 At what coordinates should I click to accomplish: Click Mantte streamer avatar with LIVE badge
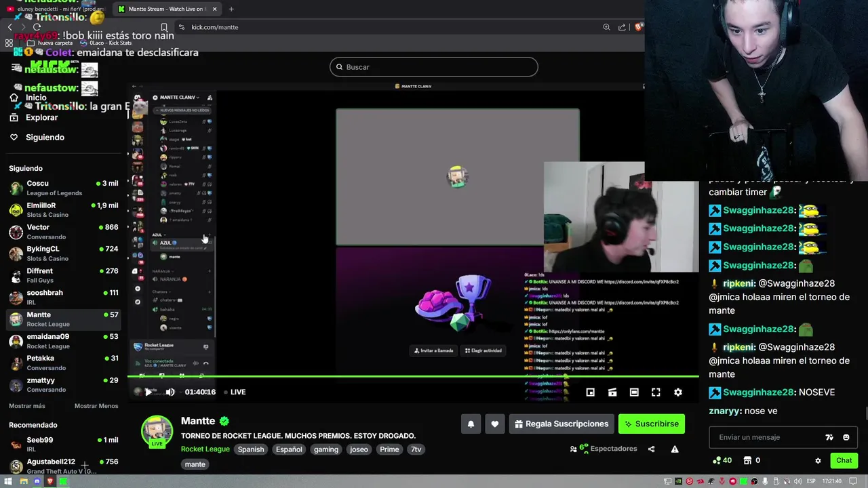[157, 432]
